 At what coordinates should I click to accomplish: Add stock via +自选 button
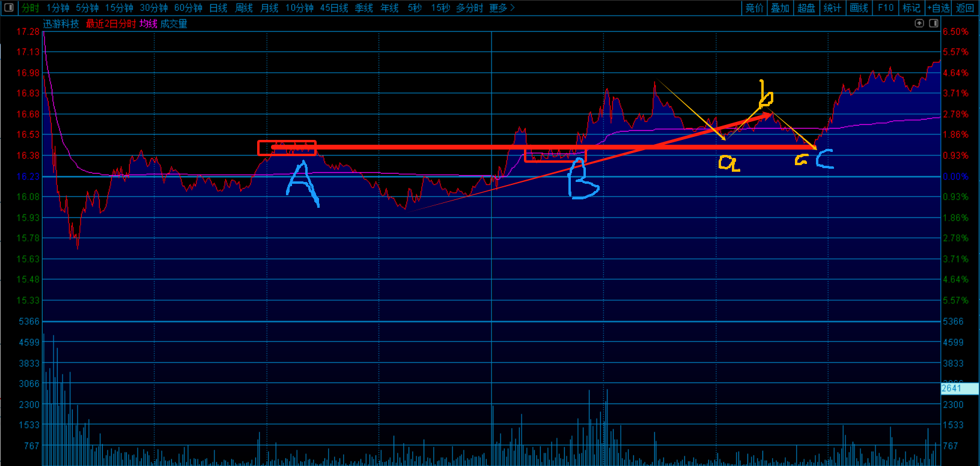(x=939, y=8)
